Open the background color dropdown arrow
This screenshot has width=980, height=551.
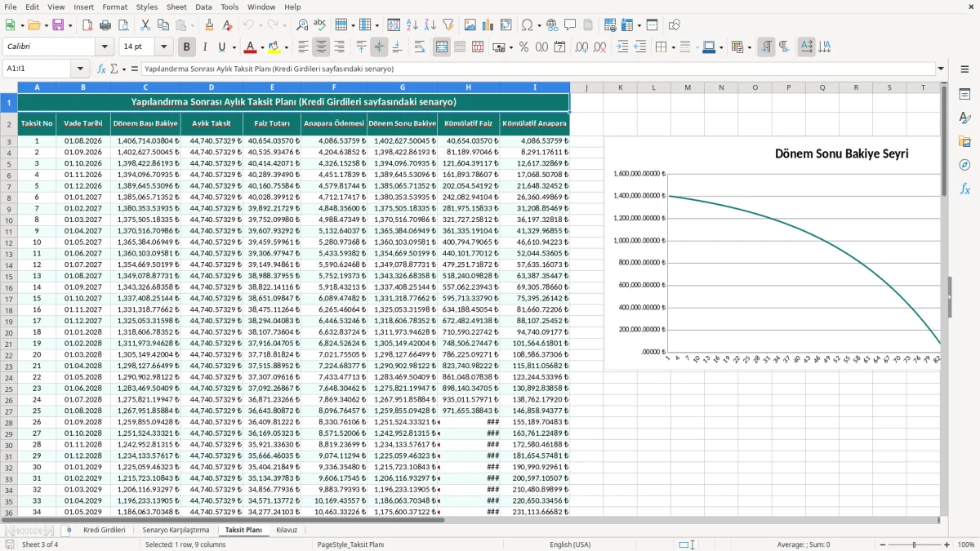point(287,47)
